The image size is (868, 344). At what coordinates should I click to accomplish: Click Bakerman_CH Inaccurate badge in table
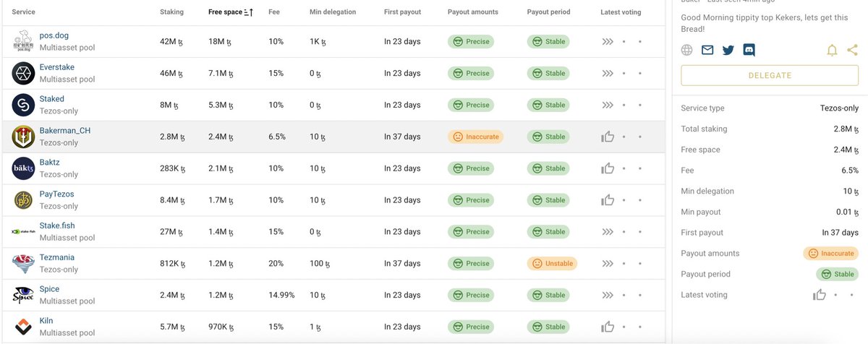475,137
